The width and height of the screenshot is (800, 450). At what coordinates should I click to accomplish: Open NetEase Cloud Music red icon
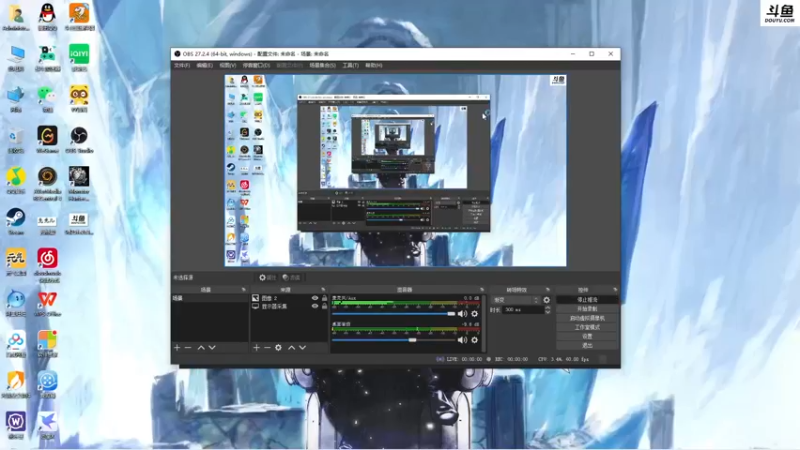tap(47, 265)
